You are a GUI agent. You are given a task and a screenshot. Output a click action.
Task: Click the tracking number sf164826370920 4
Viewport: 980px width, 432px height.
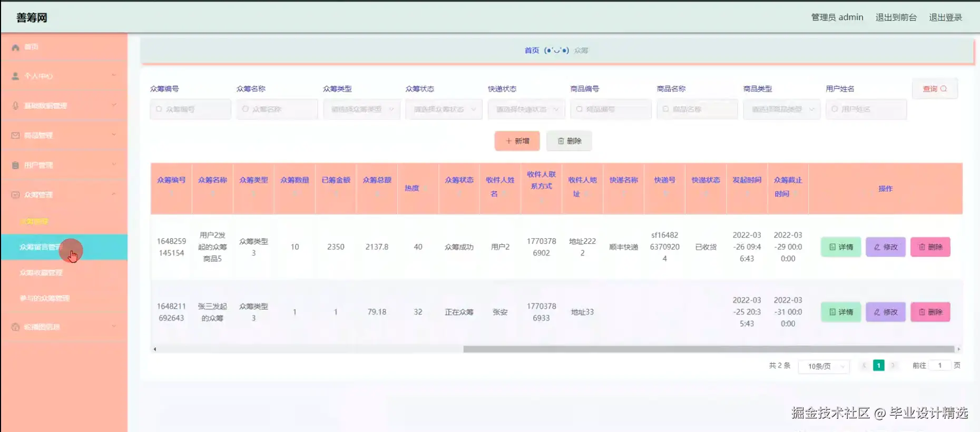(664, 247)
